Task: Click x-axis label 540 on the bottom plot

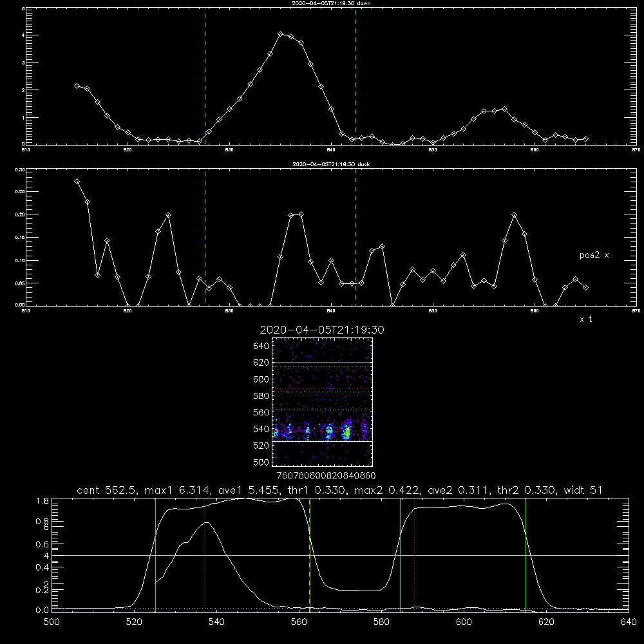Action: click(216, 622)
